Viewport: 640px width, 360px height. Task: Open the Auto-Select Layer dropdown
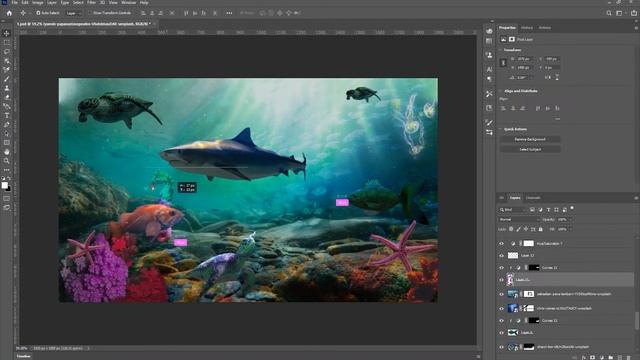click(73, 13)
